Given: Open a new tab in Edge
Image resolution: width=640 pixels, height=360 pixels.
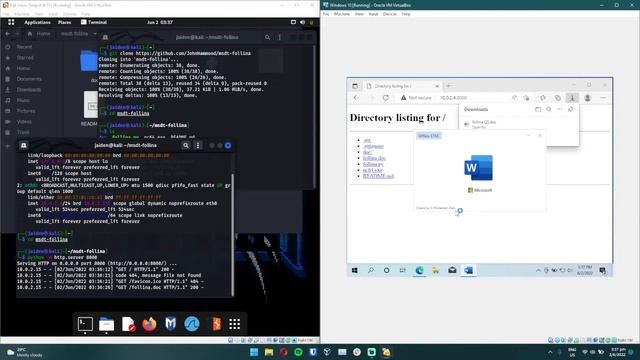Looking at the screenshot, I should pyautogui.click(x=449, y=86).
